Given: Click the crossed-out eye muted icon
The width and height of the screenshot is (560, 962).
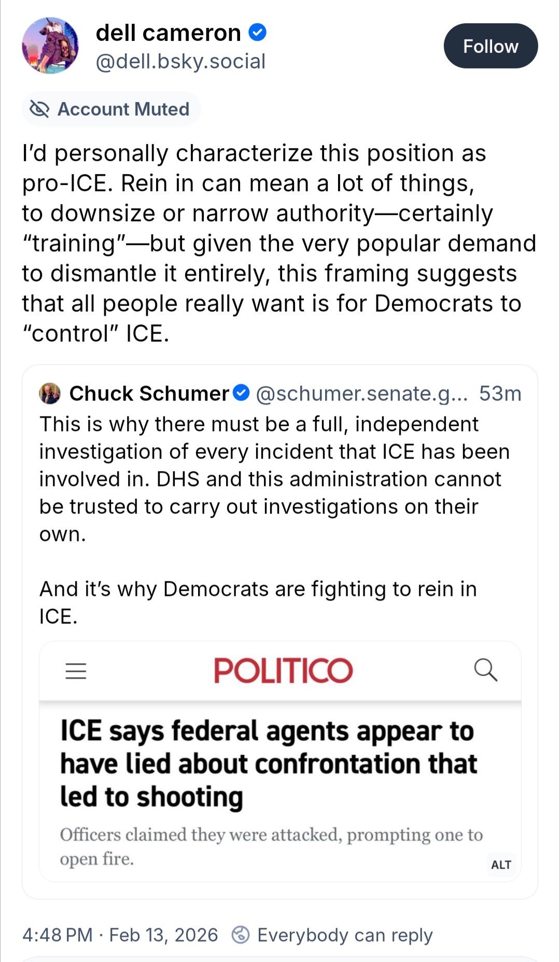Looking at the screenshot, I should [x=39, y=109].
